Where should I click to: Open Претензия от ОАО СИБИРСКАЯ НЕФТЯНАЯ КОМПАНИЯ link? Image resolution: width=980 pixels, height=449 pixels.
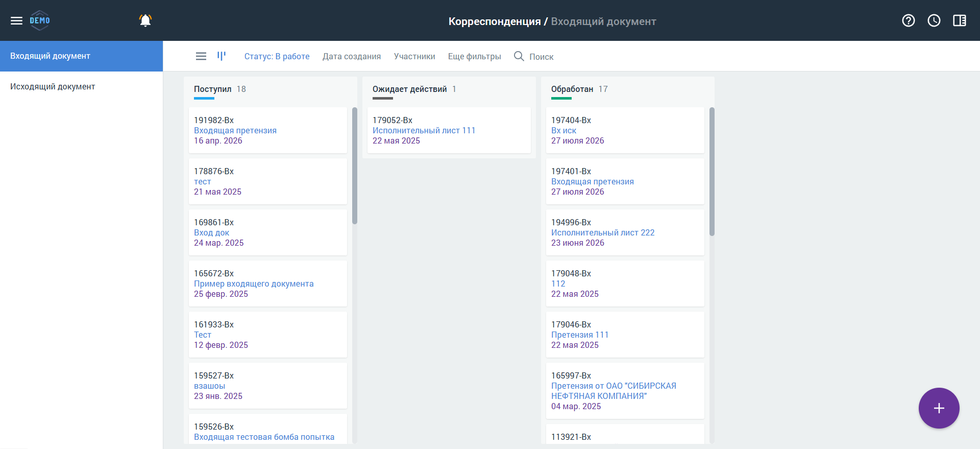pyautogui.click(x=614, y=391)
